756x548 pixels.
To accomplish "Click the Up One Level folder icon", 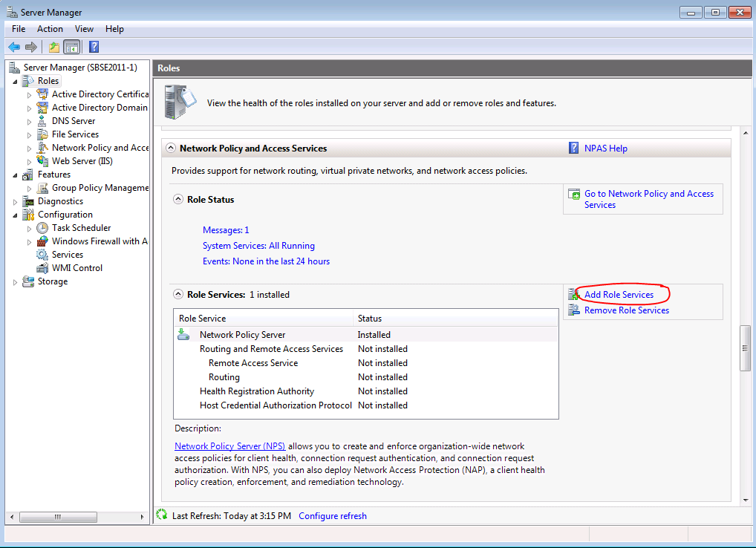I will (x=53, y=48).
